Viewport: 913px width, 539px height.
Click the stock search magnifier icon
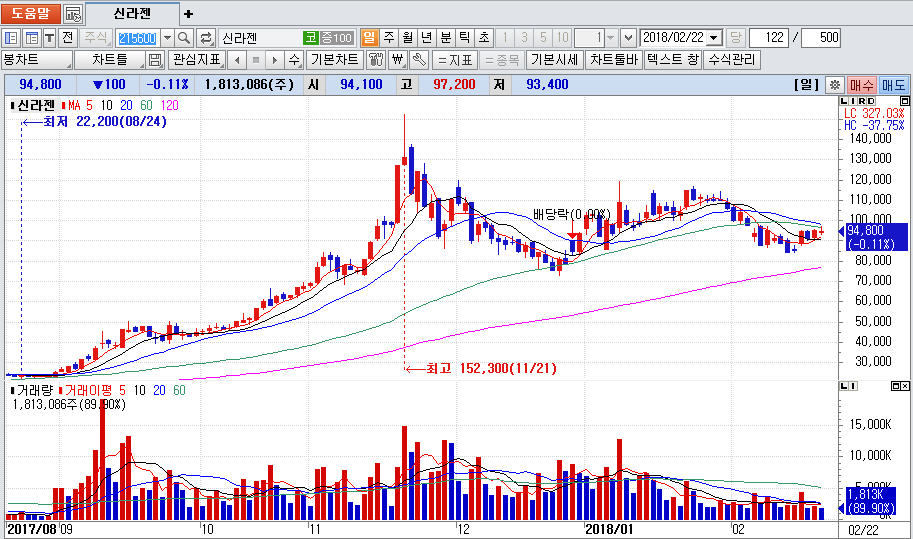pos(185,38)
